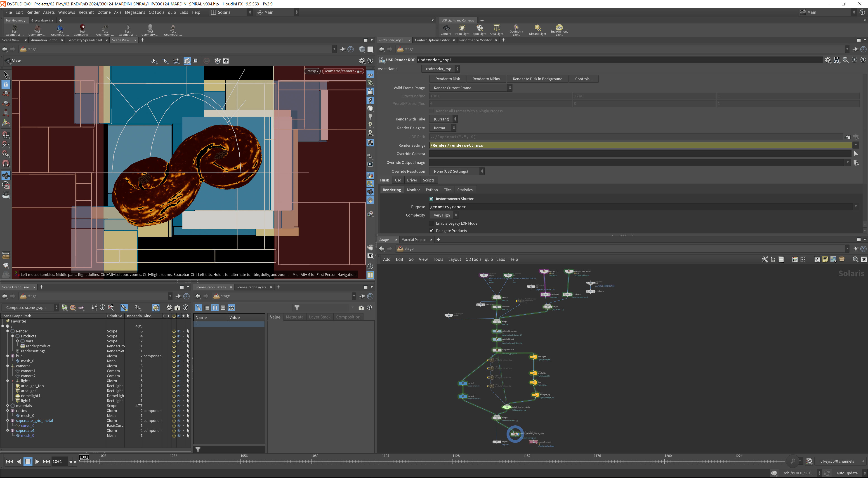Open the Material Palette tab
868x478 pixels.
point(413,240)
